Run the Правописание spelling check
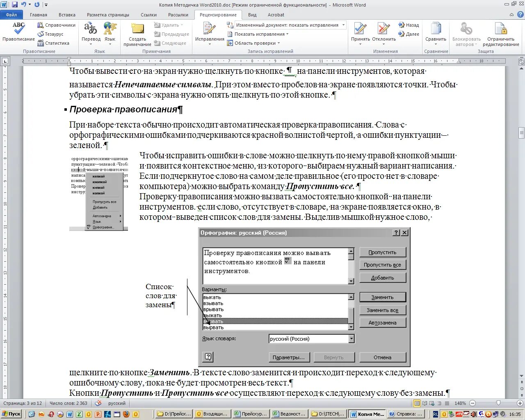This screenshot has height=420, width=525. pyautogui.click(x=18, y=32)
